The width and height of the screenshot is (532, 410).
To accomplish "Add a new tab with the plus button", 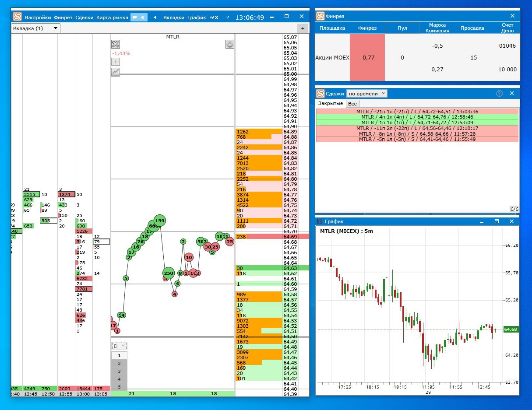I will [303, 28].
